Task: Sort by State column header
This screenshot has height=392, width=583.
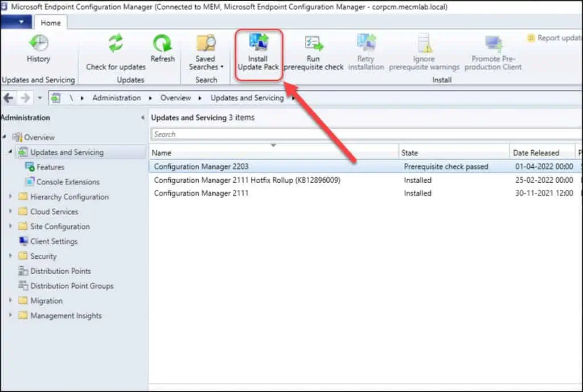Action: pos(454,152)
